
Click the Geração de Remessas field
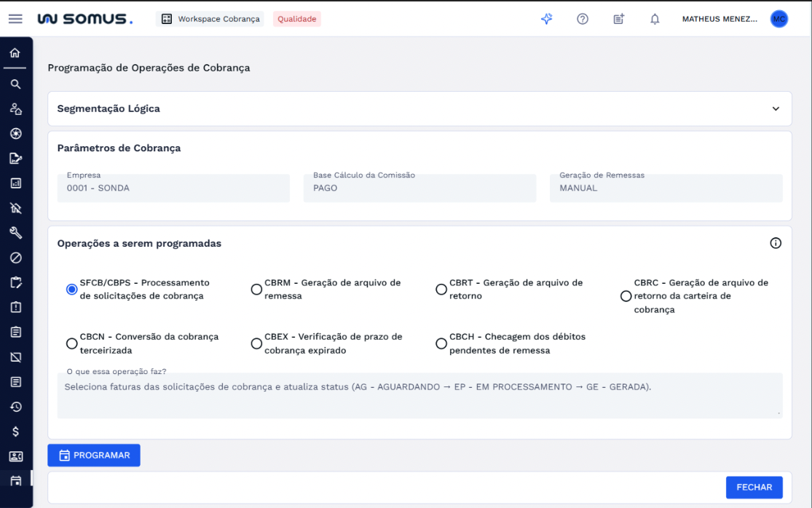pyautogui.click(x=666, y=188)
